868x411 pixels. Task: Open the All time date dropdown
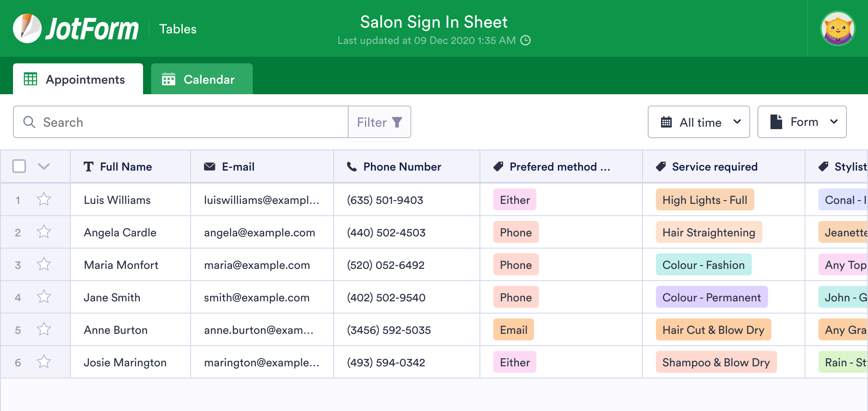pyautogui.click(x=699, y=122)
